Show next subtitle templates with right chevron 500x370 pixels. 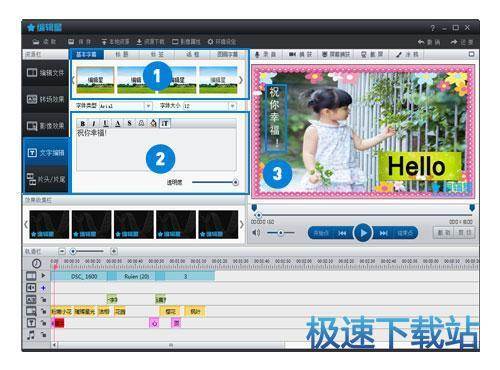click(x=241, y=80)
